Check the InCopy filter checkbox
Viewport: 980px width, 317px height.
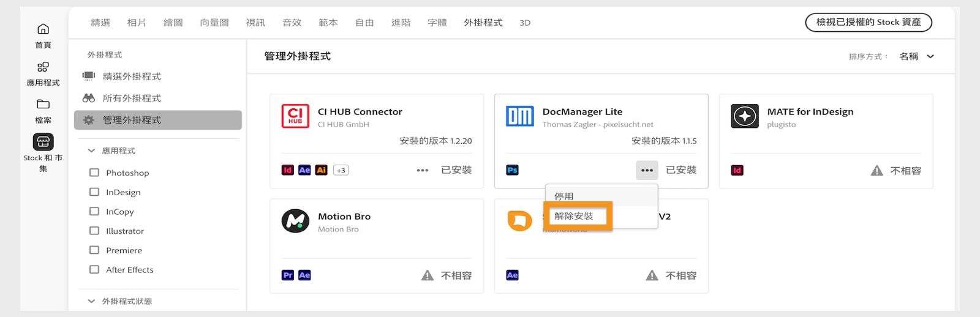coord(94,211)
